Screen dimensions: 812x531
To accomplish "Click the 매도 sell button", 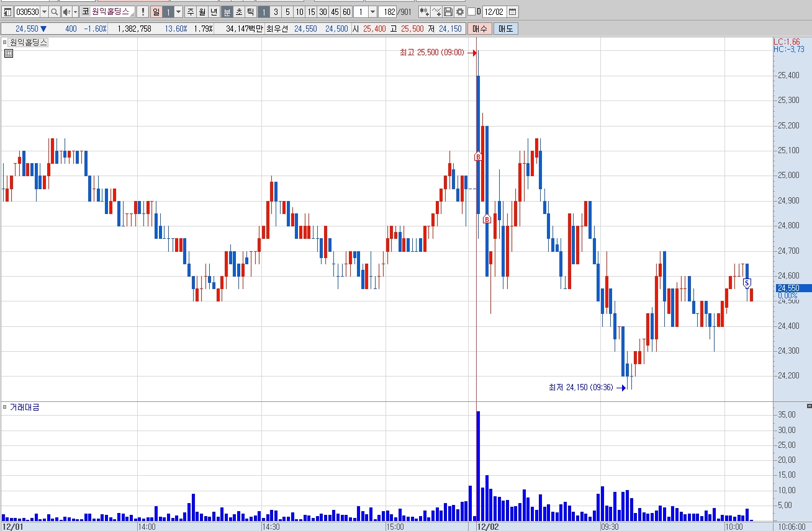I will click(506, 29).
